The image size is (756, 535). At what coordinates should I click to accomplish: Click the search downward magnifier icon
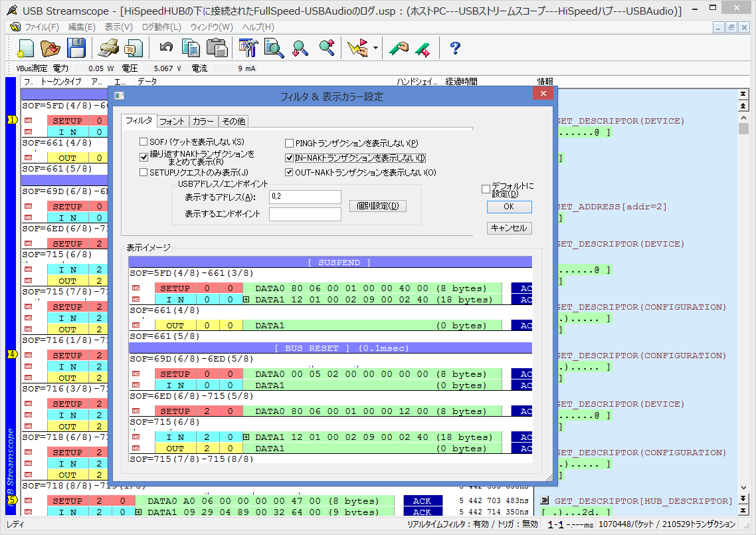[x=300, y=49]
